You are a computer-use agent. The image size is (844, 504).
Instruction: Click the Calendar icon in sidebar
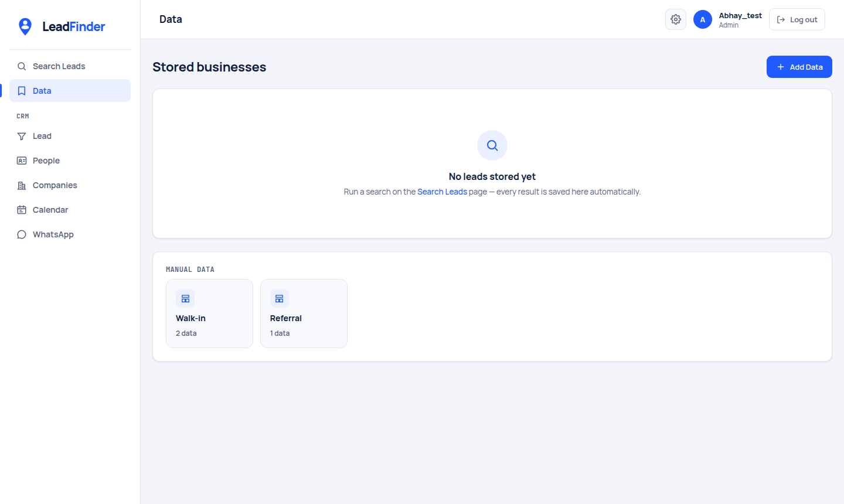pos(22,210)
